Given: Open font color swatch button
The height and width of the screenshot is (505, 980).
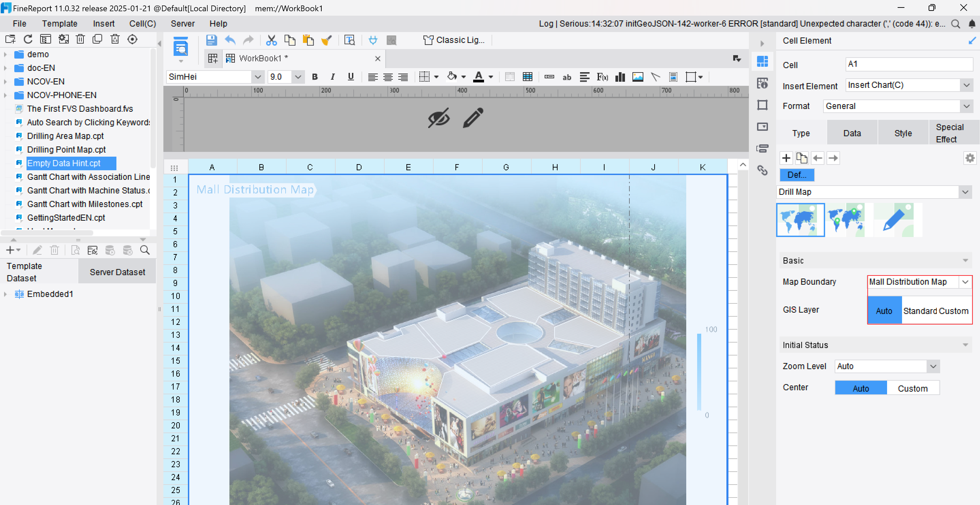Looking at the screenshot, I should pos(479,77).
